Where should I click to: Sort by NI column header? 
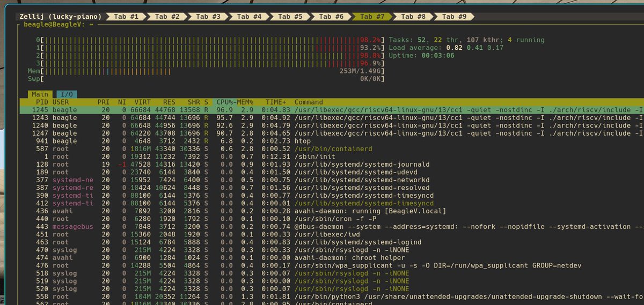[x=122, y=102]
